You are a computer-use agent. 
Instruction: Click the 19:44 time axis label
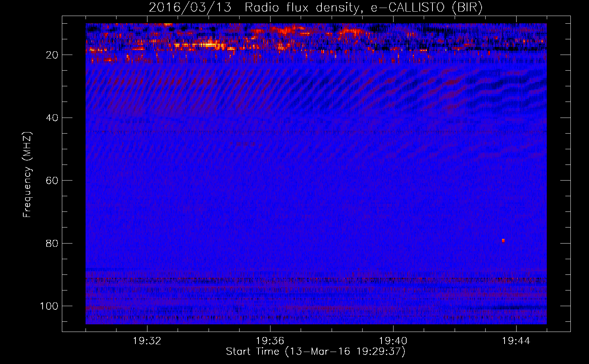[516, 341]
